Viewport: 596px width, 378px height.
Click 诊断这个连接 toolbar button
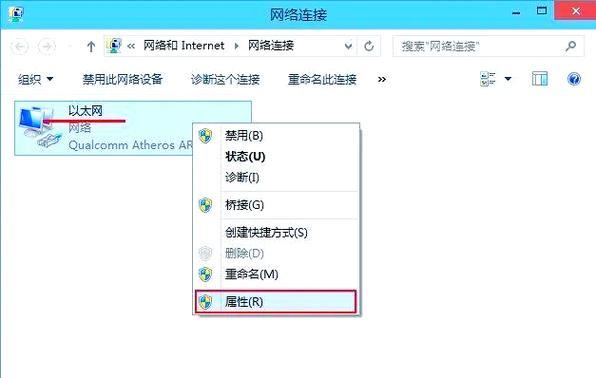pyautogui.click(x=225, y=79)
